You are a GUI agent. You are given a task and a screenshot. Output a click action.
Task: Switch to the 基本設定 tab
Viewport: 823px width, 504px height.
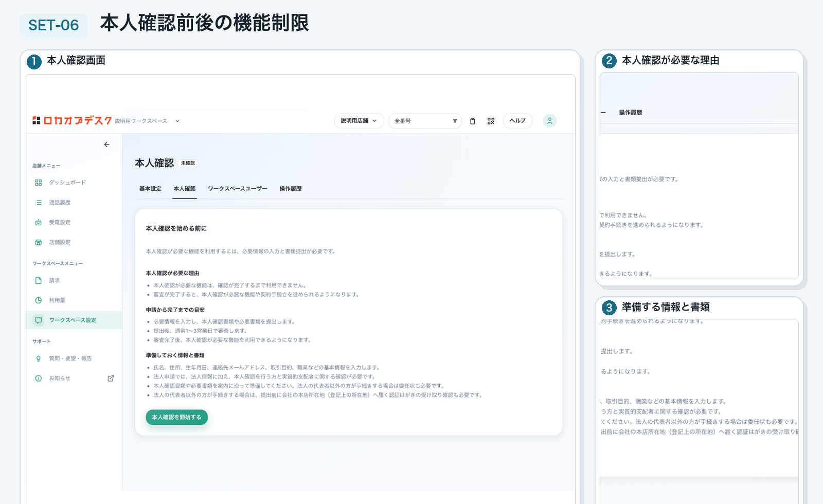150,189
